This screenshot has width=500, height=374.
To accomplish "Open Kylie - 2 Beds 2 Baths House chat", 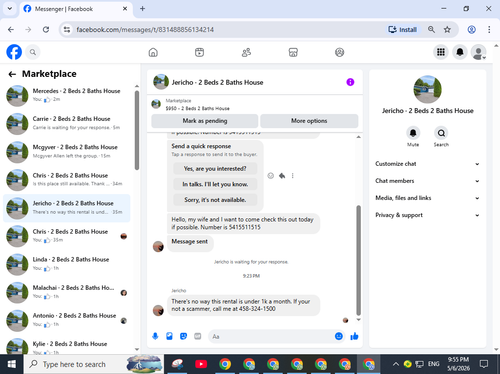I will [x=67, y=345].
